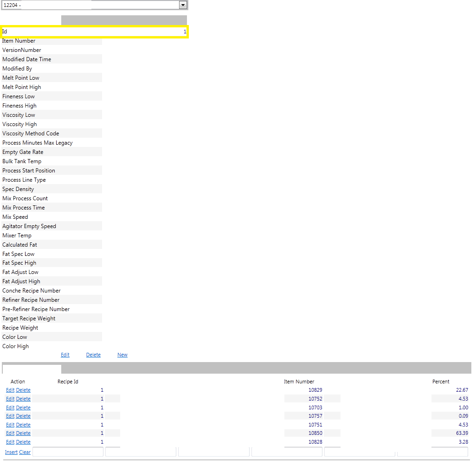Delete the row with Item Number 10828

click(23, 442)
